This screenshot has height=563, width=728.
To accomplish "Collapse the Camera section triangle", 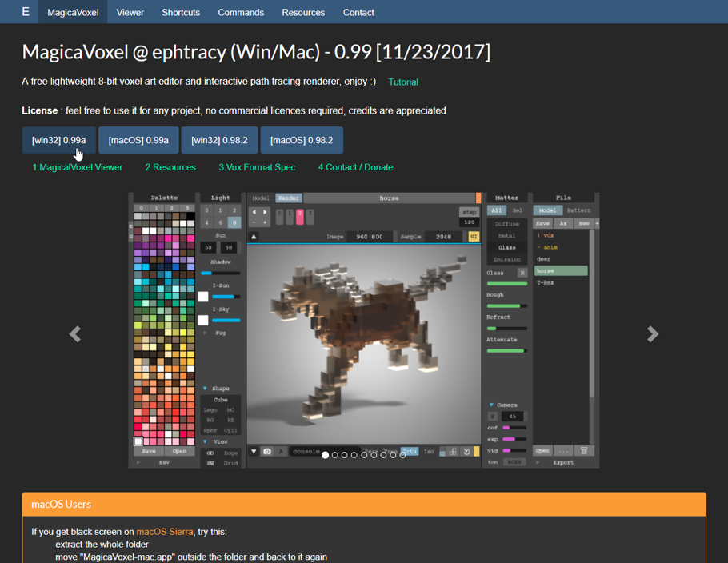I will click(491, 405).
